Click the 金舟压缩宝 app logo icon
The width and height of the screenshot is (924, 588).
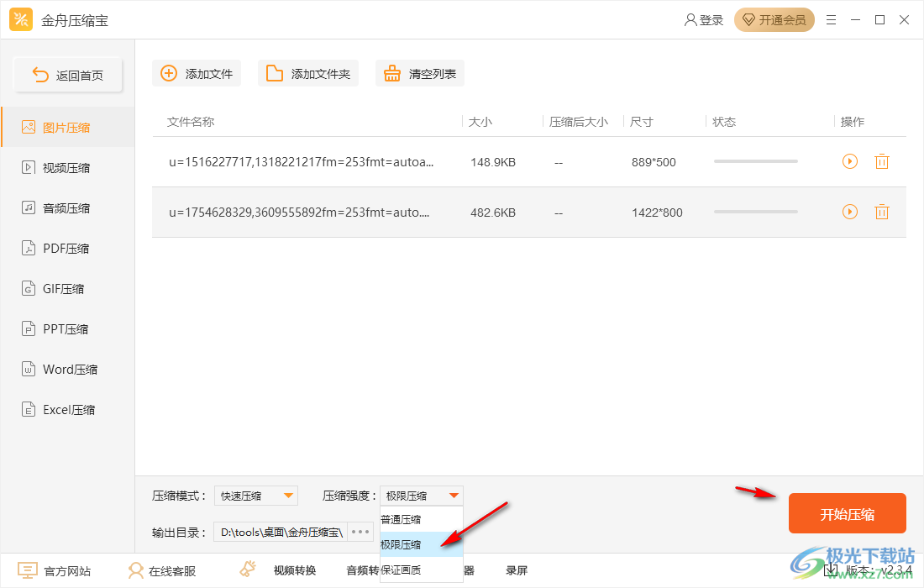tap(21, 19)
